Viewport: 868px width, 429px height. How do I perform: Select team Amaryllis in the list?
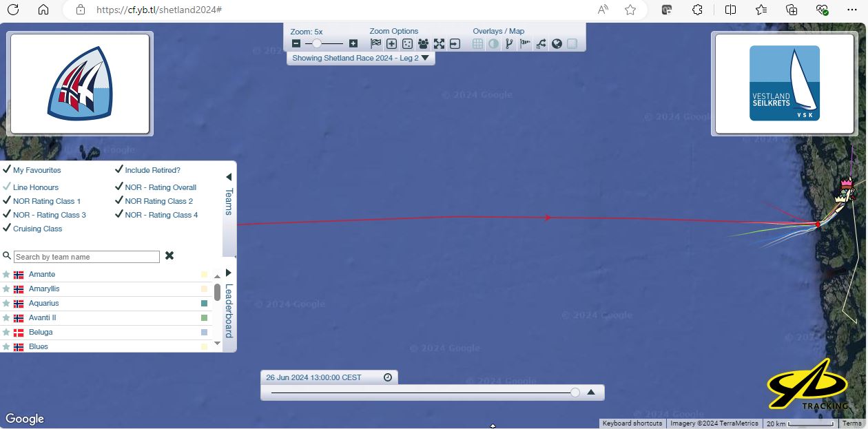pyautogui.click(x=44, y=289)
